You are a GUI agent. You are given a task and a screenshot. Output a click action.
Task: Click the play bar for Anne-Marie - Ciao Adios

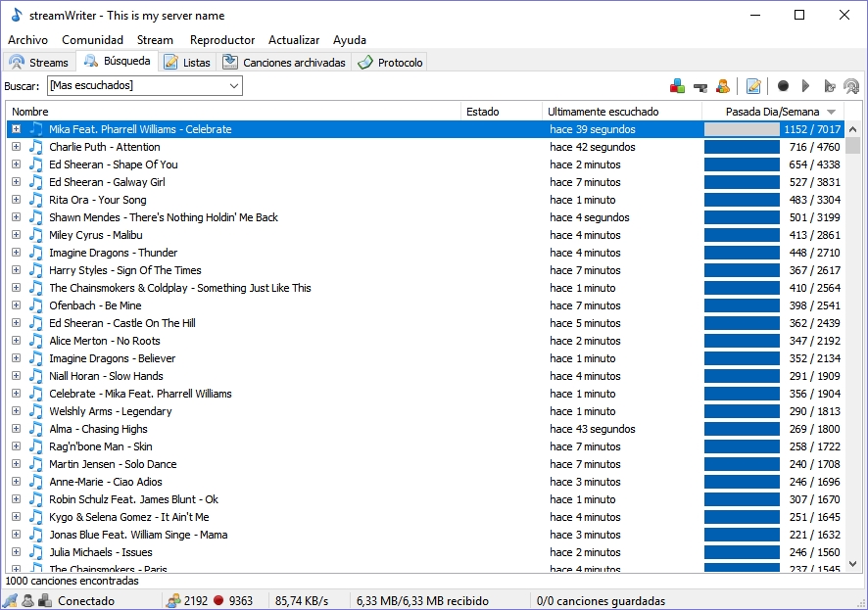point(742,482)
